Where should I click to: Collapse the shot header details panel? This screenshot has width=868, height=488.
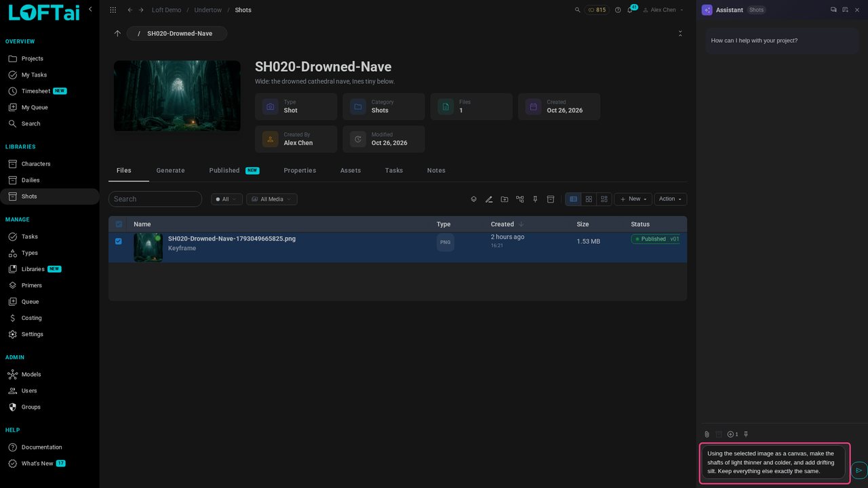tap(680, 33)
